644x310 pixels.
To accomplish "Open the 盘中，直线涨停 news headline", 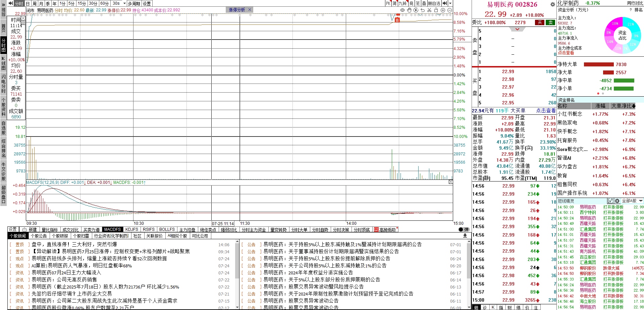I will tap(74, 245).
